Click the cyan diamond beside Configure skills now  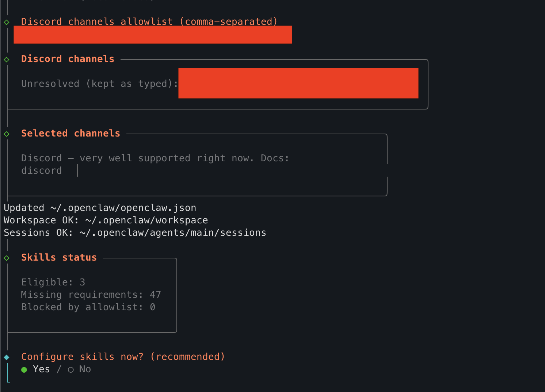click(7, 357)
